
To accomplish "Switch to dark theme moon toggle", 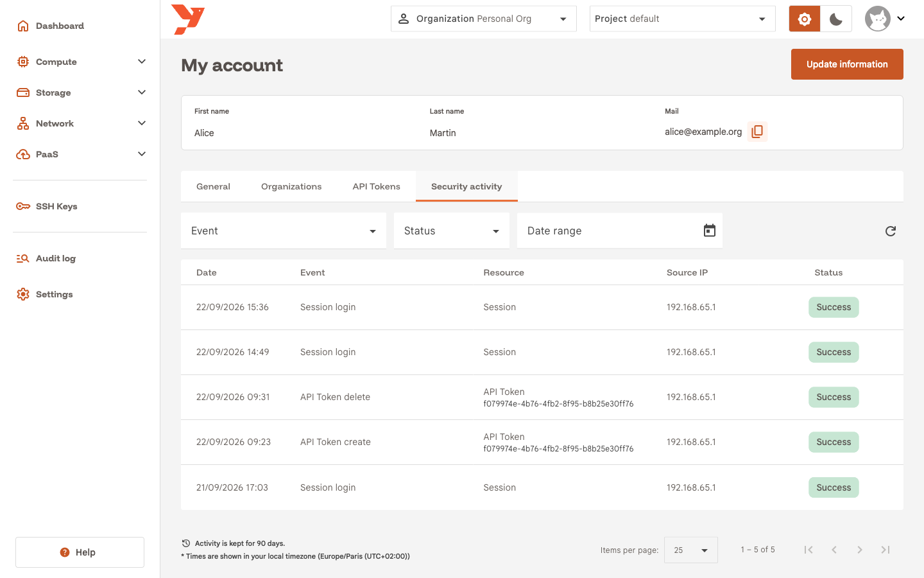I will (836, 19).
